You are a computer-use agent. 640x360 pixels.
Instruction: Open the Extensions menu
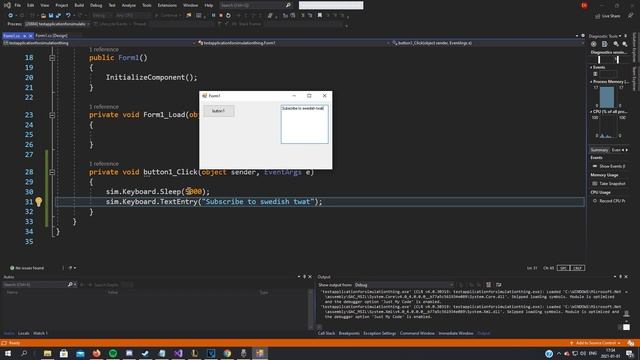pos(167,5)
